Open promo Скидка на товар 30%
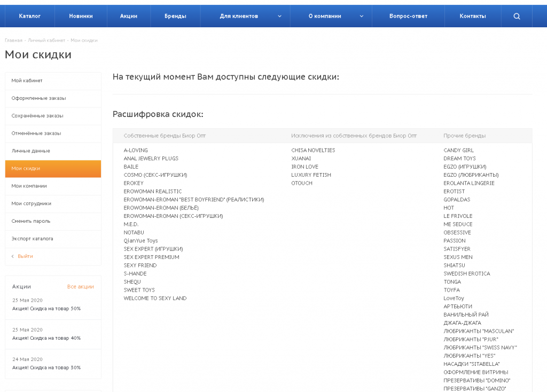Image resolution: width=547 pixels, height=392 pixels. (46, 368)
